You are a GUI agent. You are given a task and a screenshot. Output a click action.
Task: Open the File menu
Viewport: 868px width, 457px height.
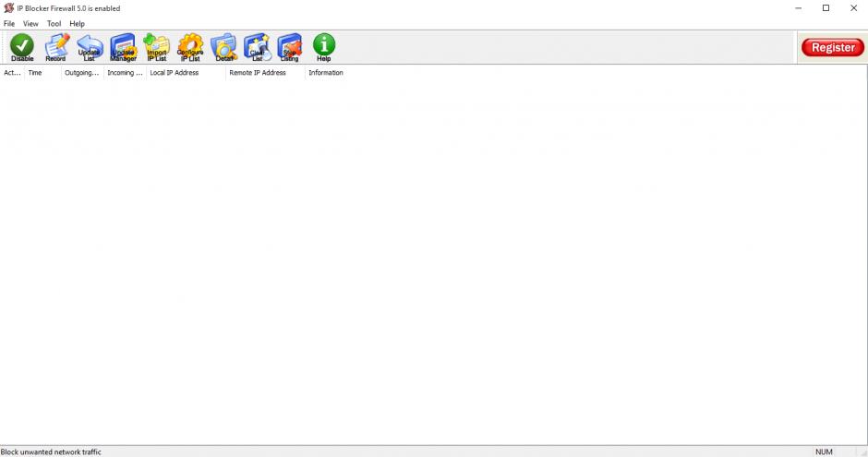pyautogui.click(x=9, y=24)
